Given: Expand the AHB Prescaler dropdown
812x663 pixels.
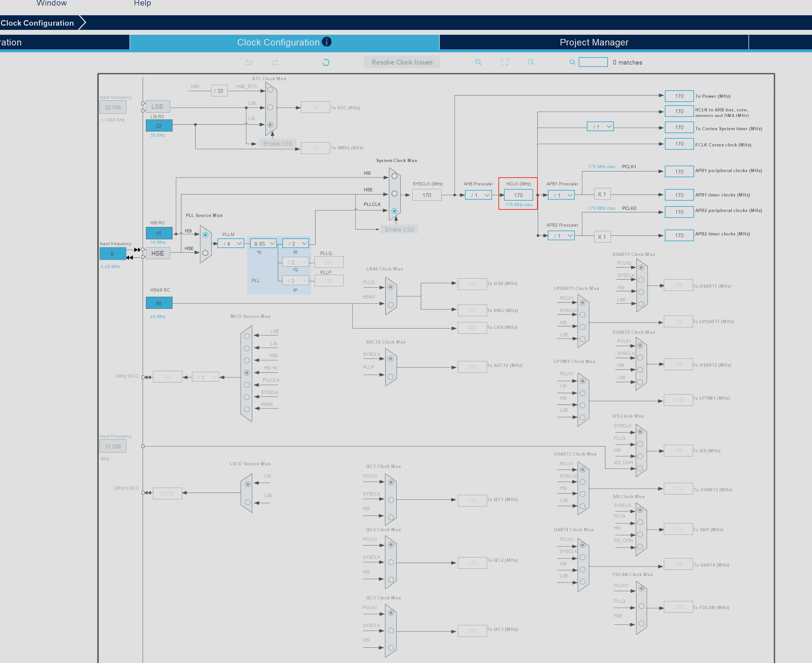Looking at the screenshot, I should pyautogui.click(x=478, y=195).
